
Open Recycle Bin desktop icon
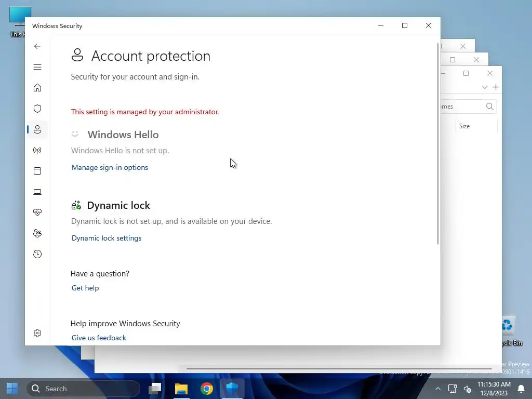pyautogui.click(x=509, y=331)
